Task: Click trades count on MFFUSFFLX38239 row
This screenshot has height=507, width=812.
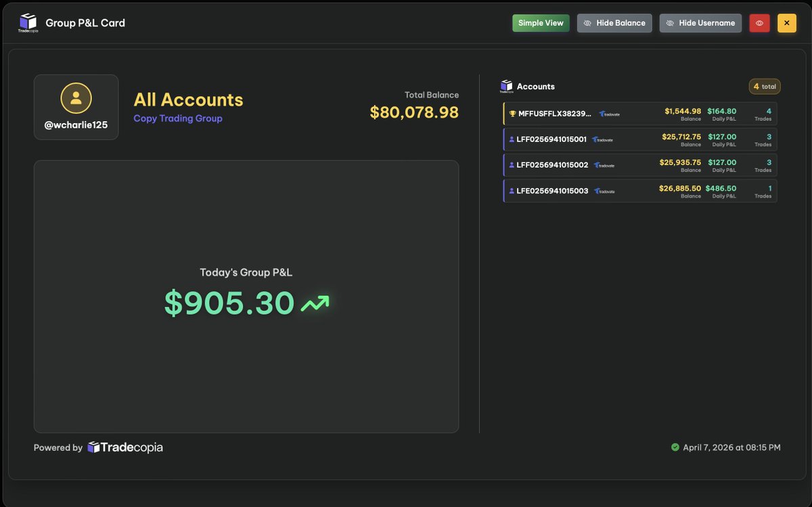Action: (x=769, y=111)
